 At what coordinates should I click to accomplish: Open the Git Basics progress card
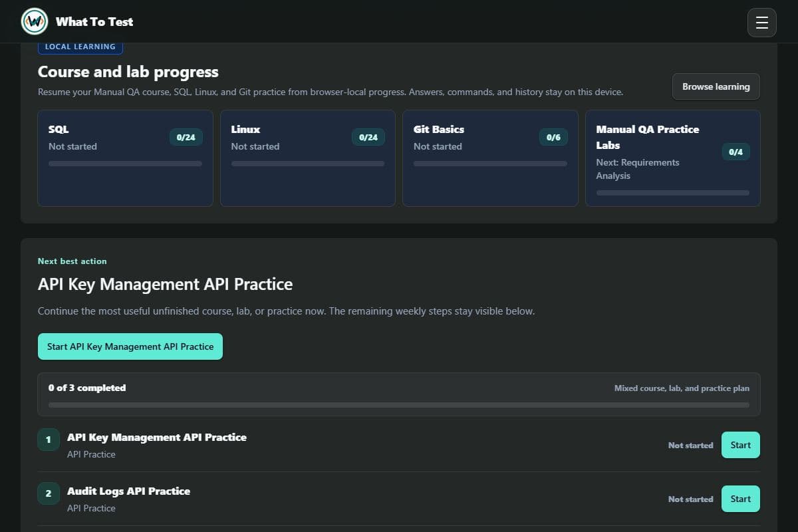[x=490, y=158]
